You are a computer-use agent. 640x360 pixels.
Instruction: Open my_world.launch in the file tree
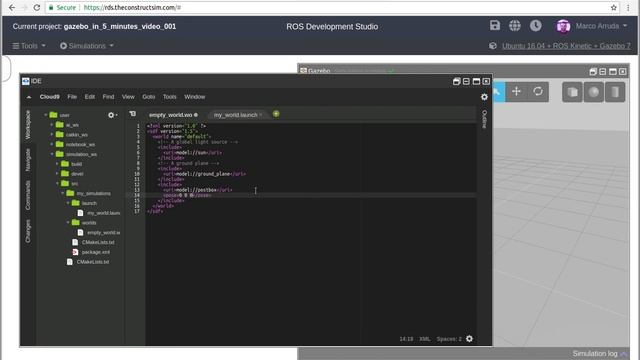[x=103, y=213]
